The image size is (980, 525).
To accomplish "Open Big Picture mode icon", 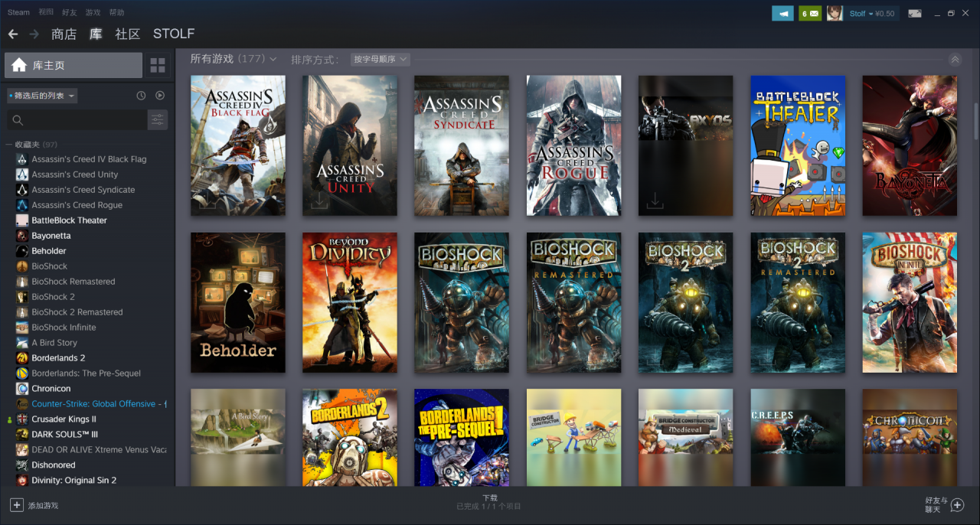I will click(x=914, y=13).
